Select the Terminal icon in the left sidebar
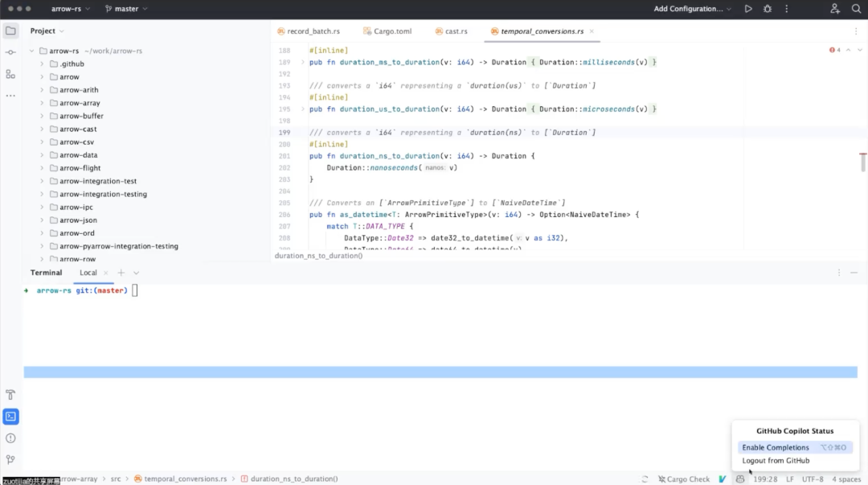Image resolution: width=868 pixels, height=485 pixels. pos(11,417)
